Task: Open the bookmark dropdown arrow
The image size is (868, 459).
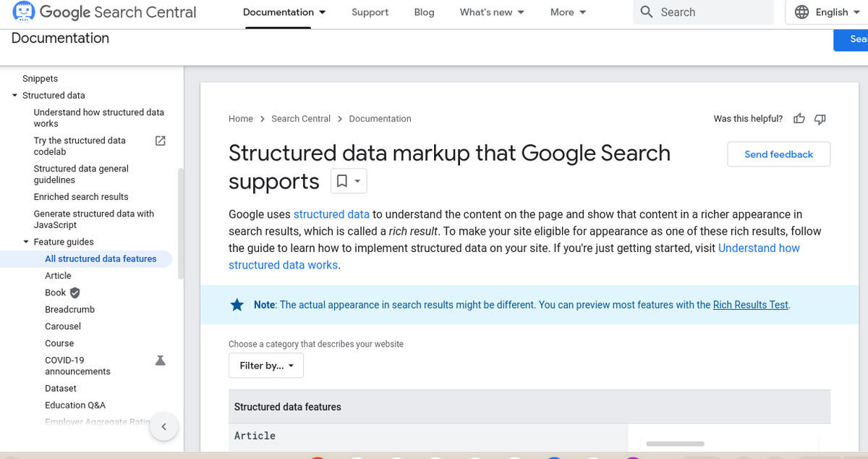Action: coord(357,181)
